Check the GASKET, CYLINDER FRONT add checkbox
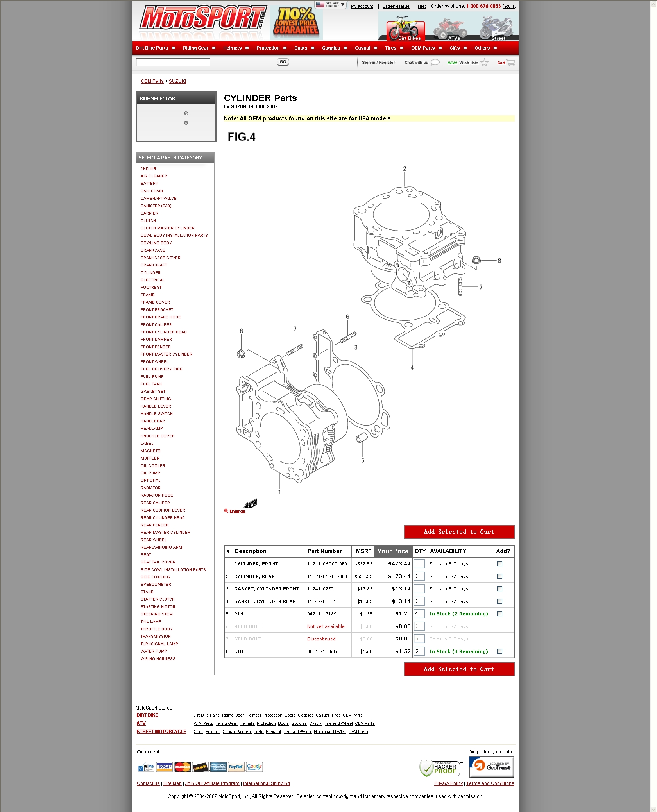657x812 pixels. (x=499, y=588)
